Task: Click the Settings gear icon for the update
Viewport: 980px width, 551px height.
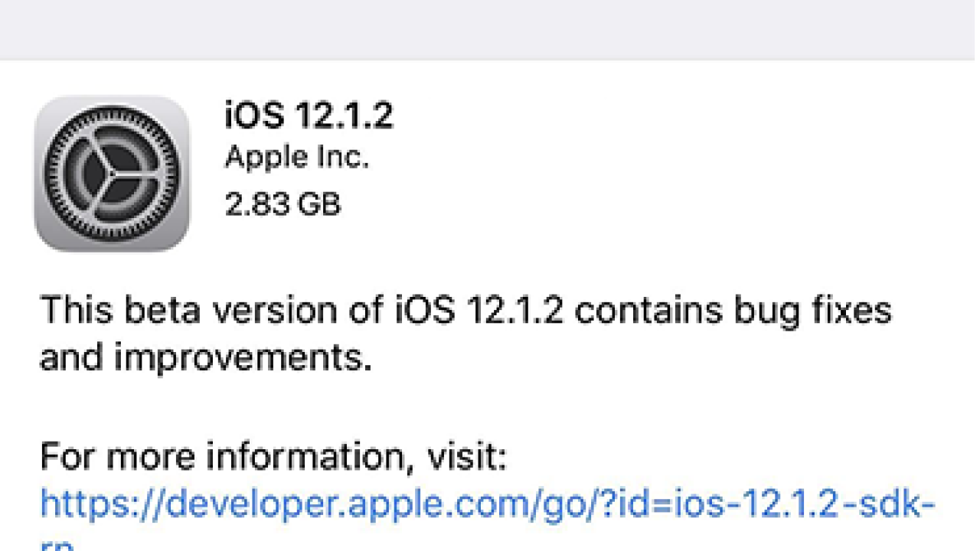Action: [112, 173]
